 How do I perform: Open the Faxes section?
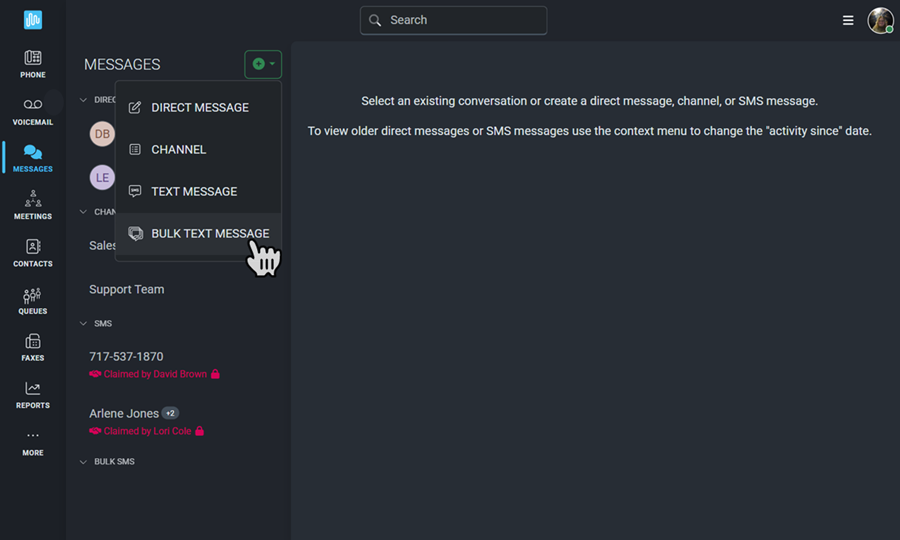point(33,348)
